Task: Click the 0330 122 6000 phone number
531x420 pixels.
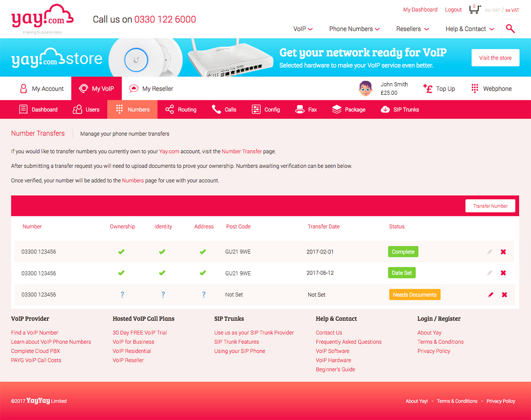Action: 165,19
